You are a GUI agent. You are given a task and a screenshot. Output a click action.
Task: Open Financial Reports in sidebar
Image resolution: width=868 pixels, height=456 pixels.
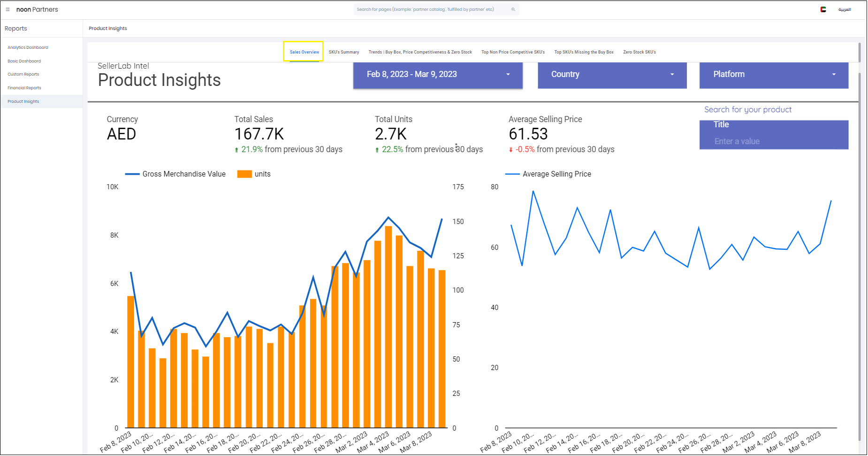click(x=24, y=88)
